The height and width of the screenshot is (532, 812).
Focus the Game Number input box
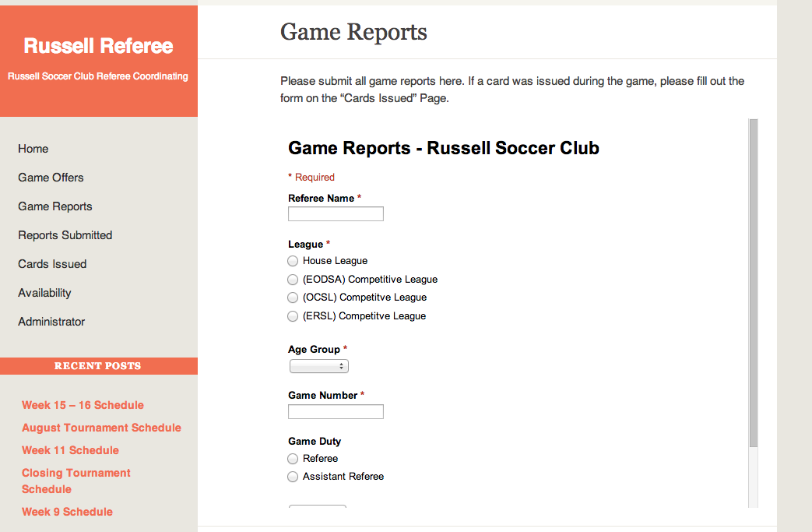pos(336,411)
